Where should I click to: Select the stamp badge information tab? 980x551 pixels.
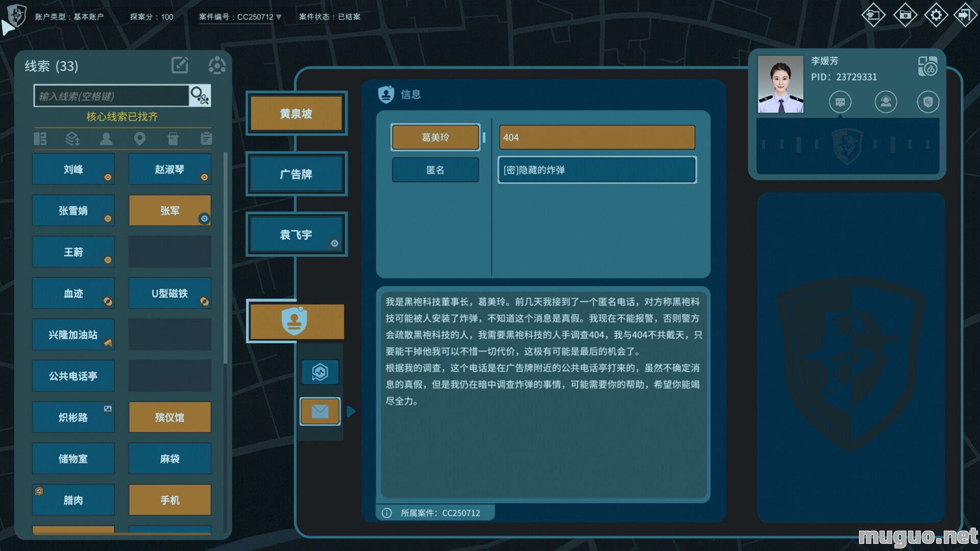296,321
